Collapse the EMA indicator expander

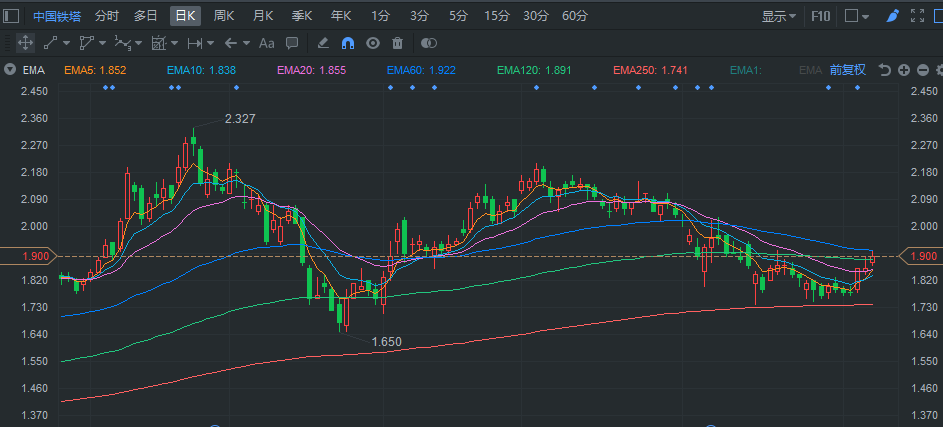(x=9, y=70)
